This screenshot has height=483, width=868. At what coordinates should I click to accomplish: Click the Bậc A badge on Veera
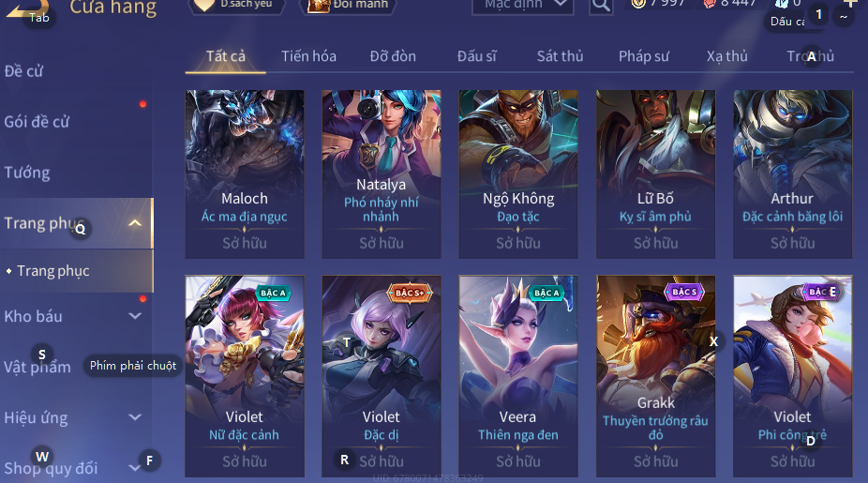coord(546,293)
